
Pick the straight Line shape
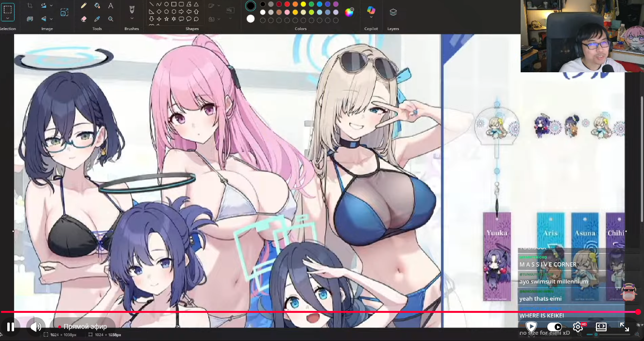[152, 4]
